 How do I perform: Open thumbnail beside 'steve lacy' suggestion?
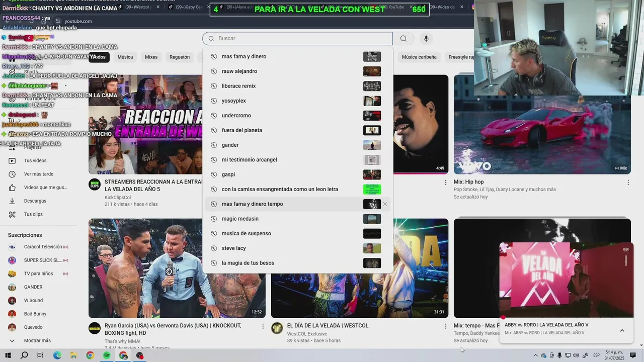point(372,248)
